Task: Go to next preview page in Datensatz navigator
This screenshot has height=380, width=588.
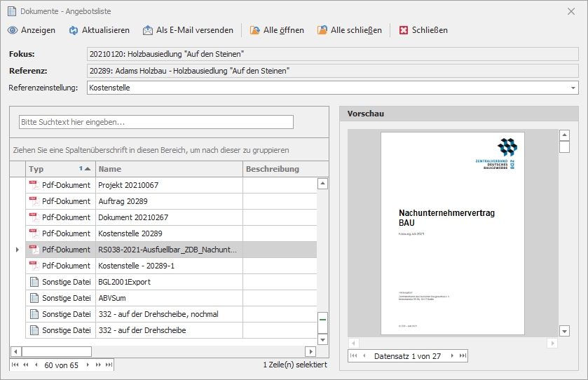Action: point(452,356)
